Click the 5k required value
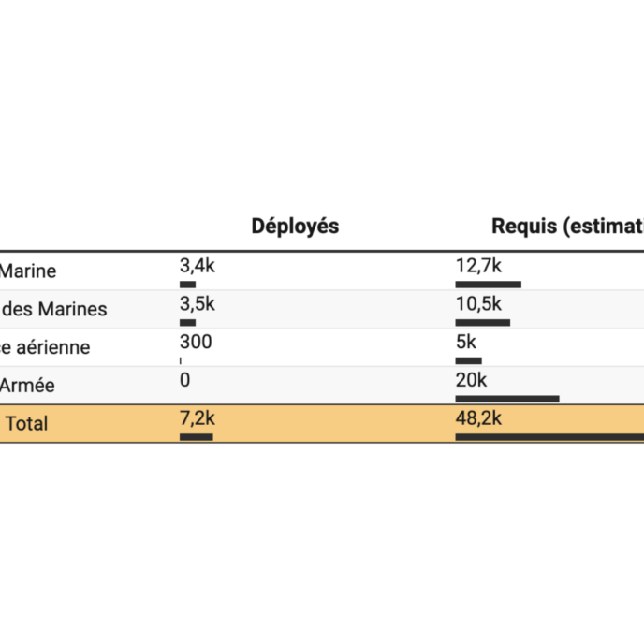 (x=466, y=342)
